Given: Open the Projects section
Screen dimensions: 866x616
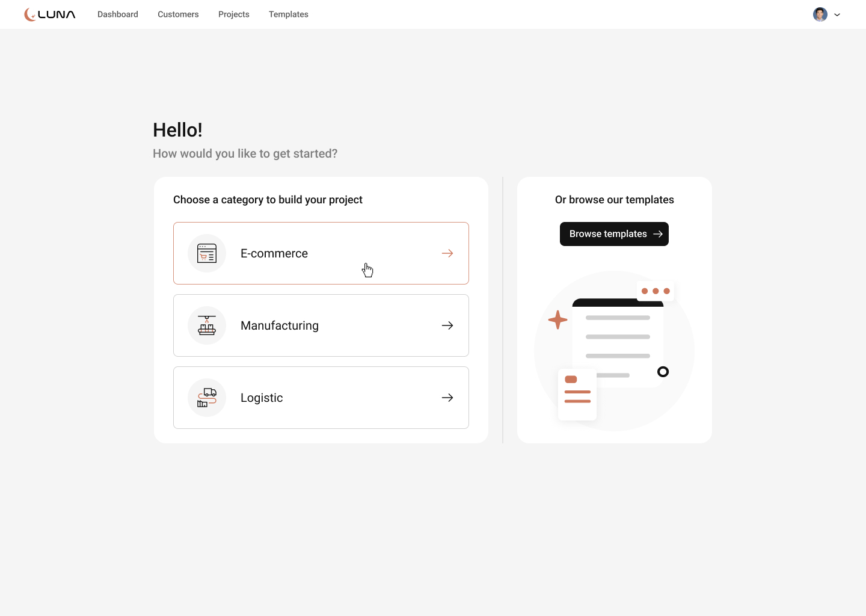Looking at the screenshot, I should [234, 14].
